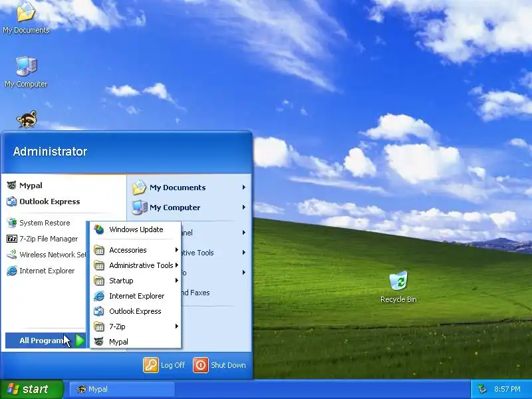Screen dimensions: 532x399
Task: Click the My Documents label in Start menu
Action: (178, 188)
